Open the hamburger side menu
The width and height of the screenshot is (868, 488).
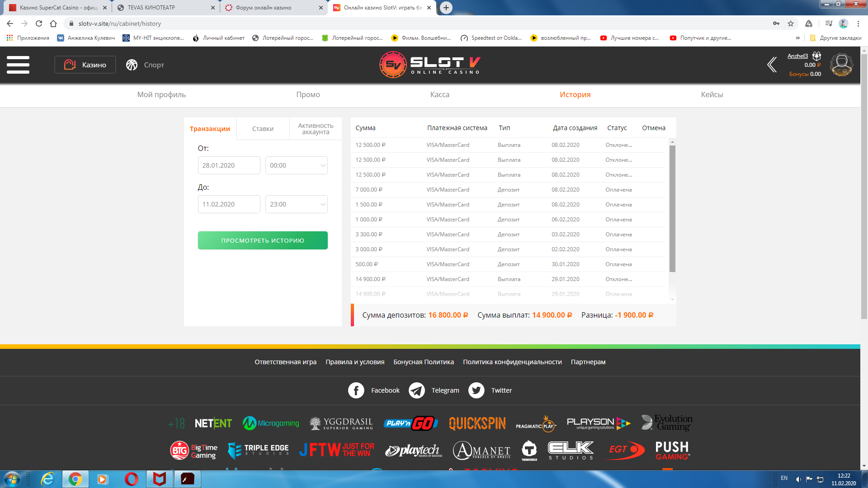coord(18,65)
